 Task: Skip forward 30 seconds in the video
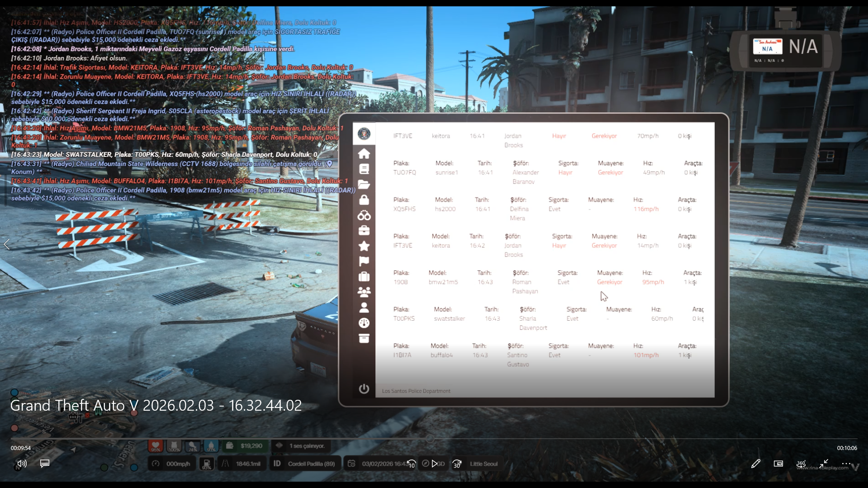457,464
